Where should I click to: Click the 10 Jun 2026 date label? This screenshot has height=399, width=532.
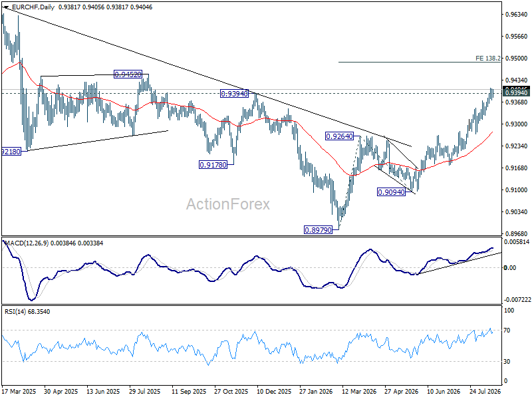point(444,392)
